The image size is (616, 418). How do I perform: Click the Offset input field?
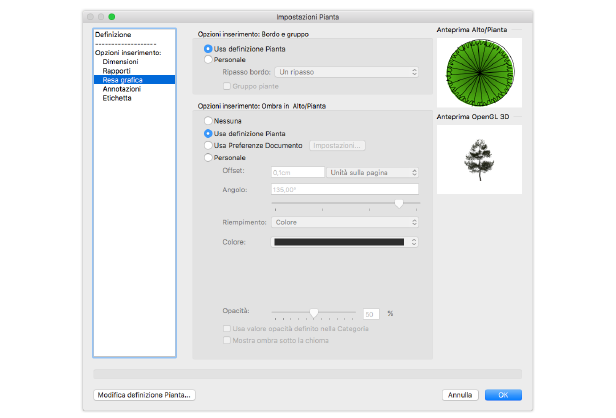pyautogui.click(x=298, y=172)
